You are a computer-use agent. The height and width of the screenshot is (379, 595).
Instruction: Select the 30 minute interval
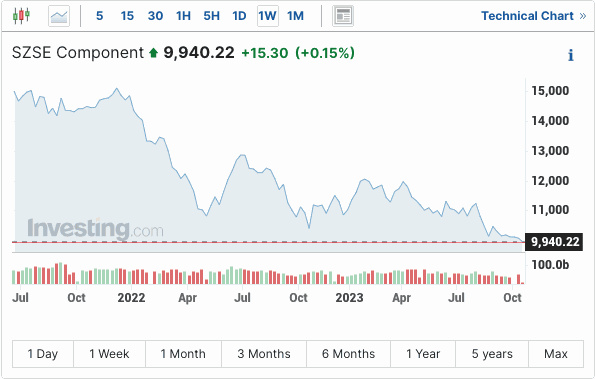click(155, 16)
